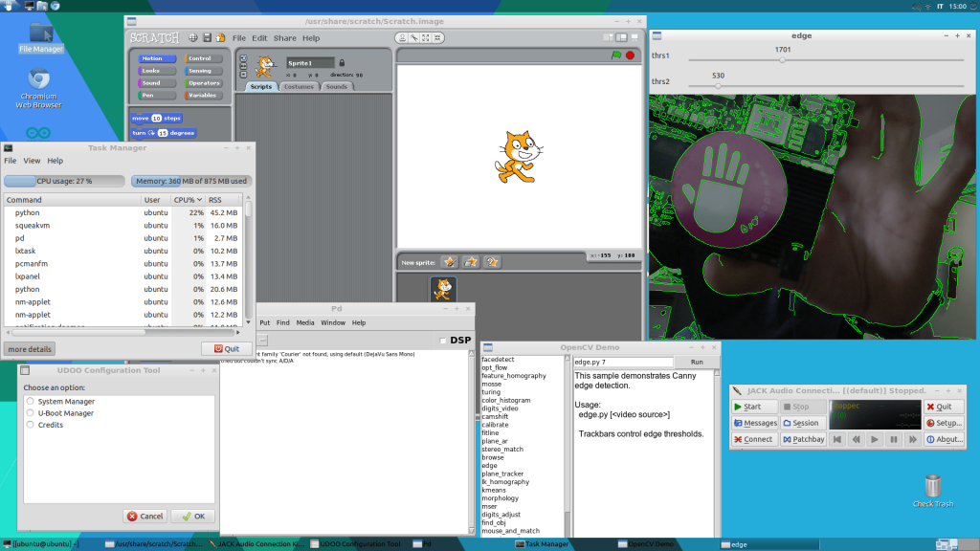This screenshot has height=551, width=980.
Task: Choose new sprite from file in Scratch
Action: pyautogui.click(x=471, y=262)
